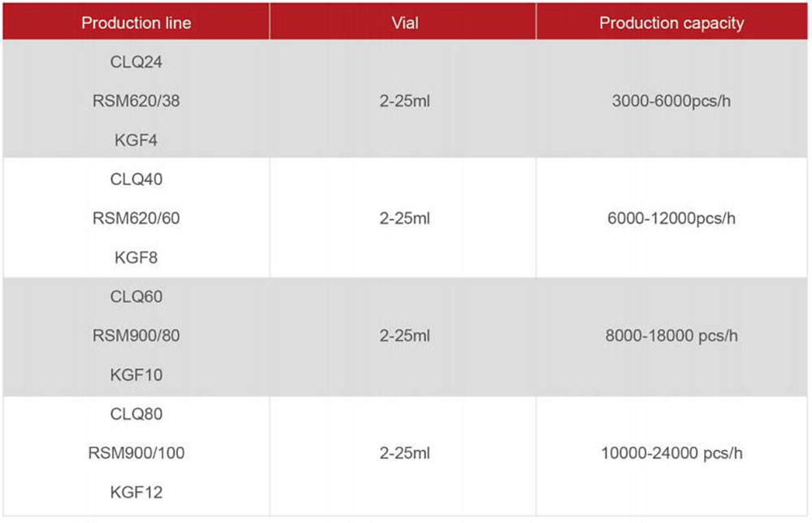
Task: Select the 10000-24000 pcs/h capacity cell
Action: tap(671, 453)
